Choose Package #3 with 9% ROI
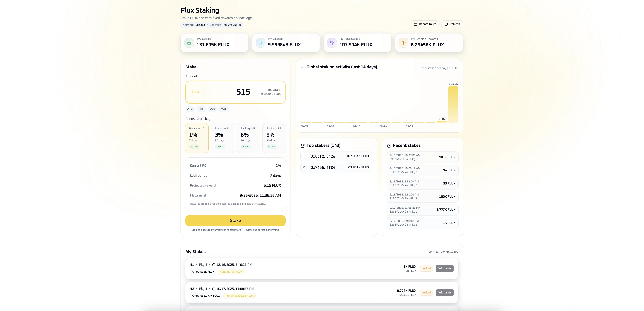Image resolution: width=644 pixels, height=311 pixels. [x=274, y=138]
